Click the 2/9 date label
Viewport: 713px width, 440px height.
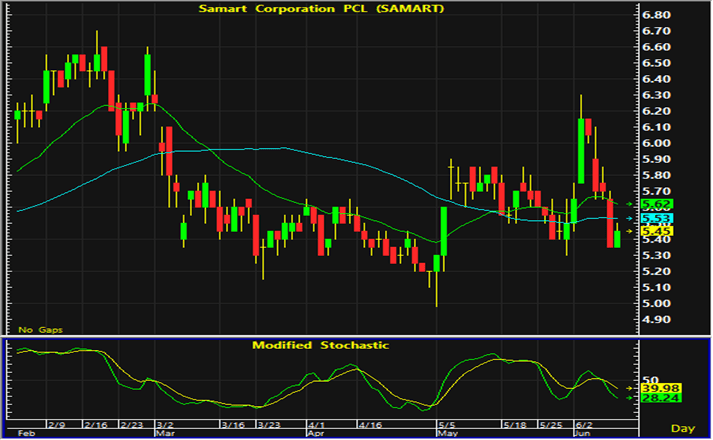tap(57, 425)
